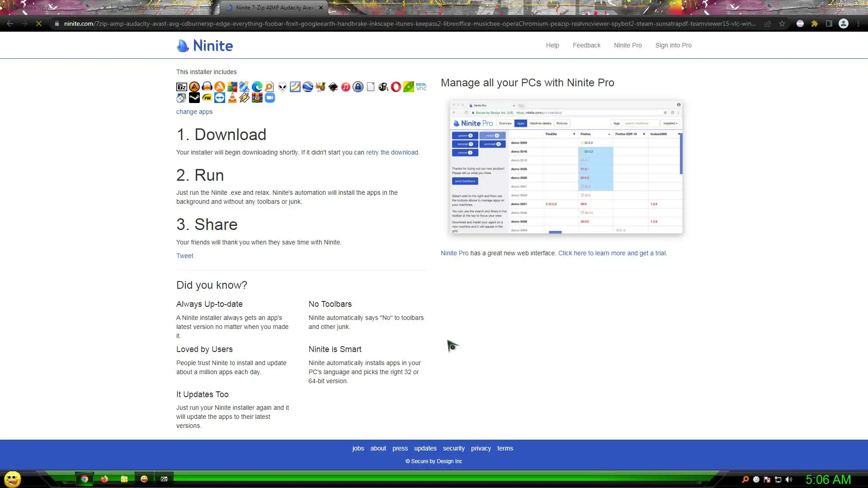
Task: Click the Steam app icon
Action: click(x=194, y=98)
